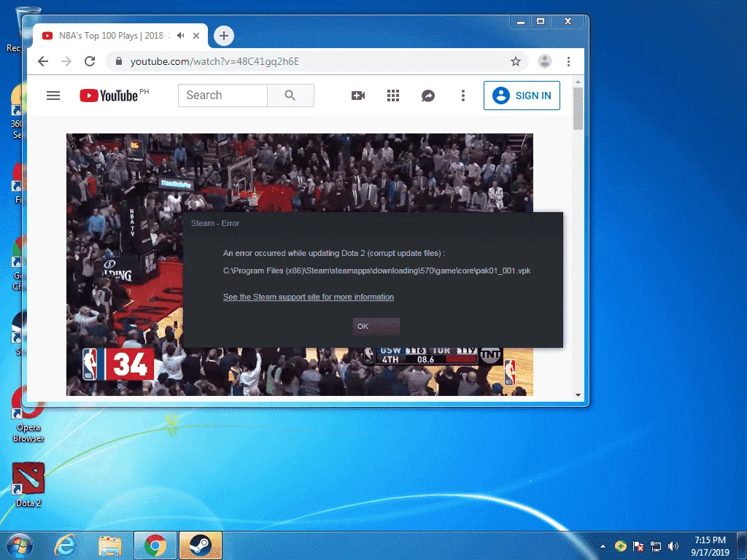Open the volume speaker tray icon

pos(673,546)
